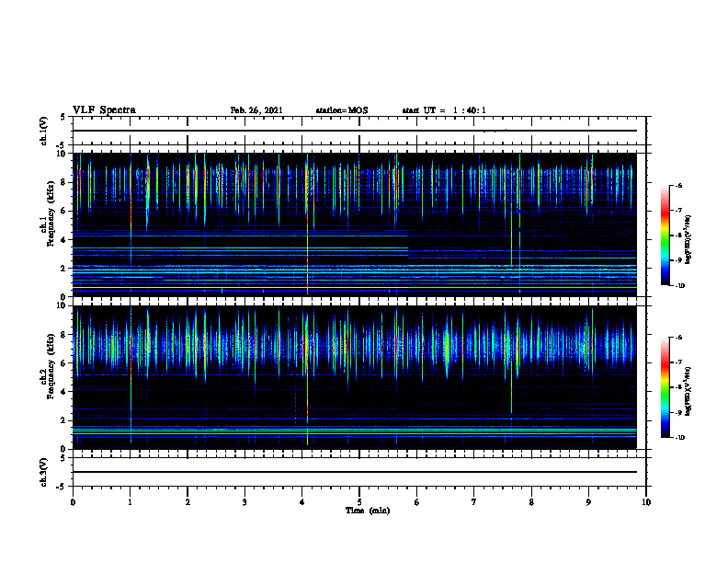This screenshot has width=728, height=563.
Task: Click the "-10" label on ch.2 colorbar
Action: (679, 438)
